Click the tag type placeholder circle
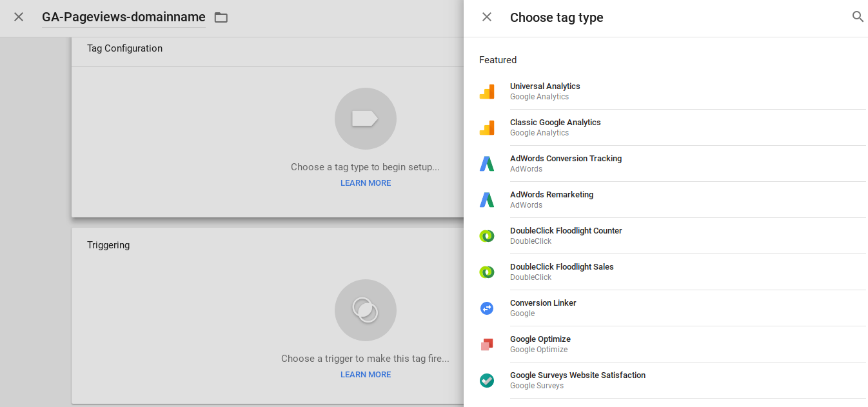Viewport: 868px width, 407px height. click(x=365, y=119)
